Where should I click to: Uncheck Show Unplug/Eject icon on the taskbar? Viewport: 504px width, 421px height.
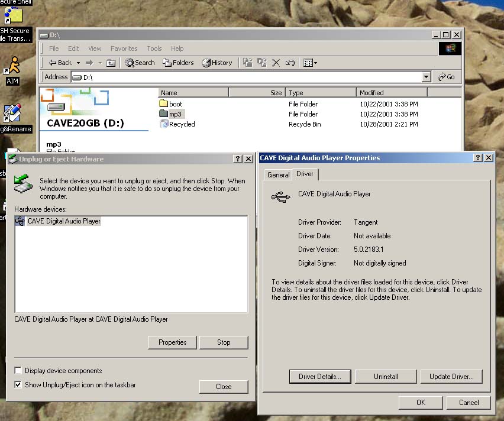point(18,385)
